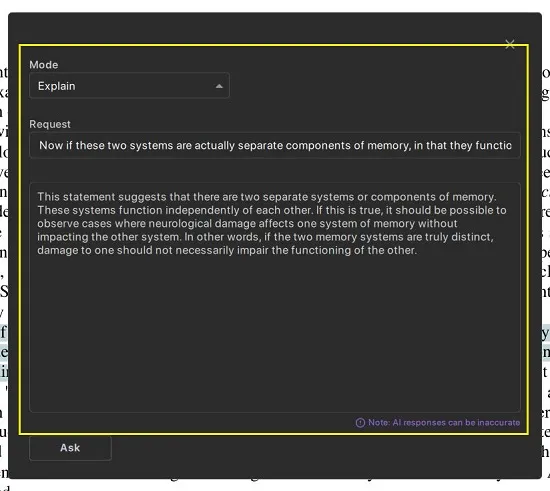Click the highlighted document text at left edge
This screenshot has height=491, width=550.
pyautogui.click(x=4, y=352)
